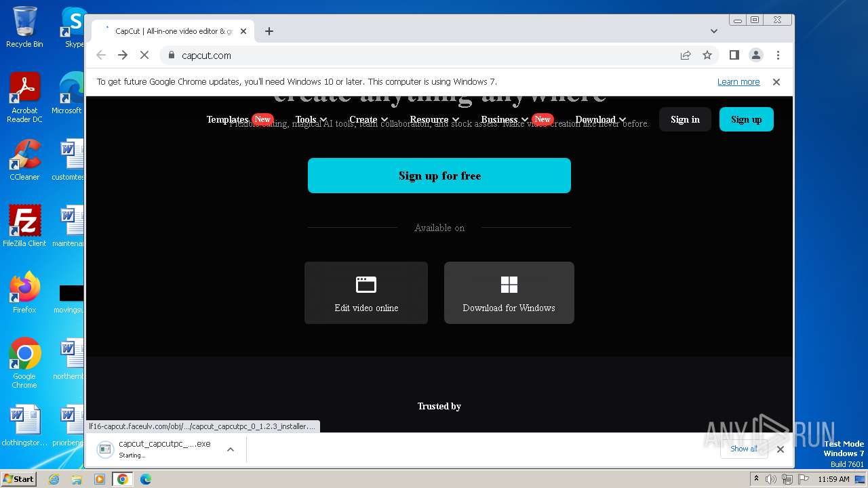Screen dimensions: 868x488
Task: Open the Recycle Bin desktop icon
Action: coord(24,27)
